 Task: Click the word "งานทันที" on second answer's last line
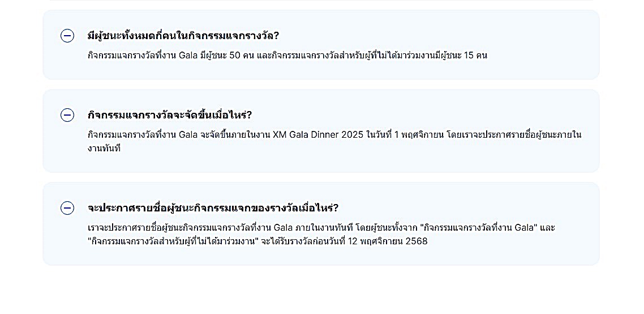104,148
